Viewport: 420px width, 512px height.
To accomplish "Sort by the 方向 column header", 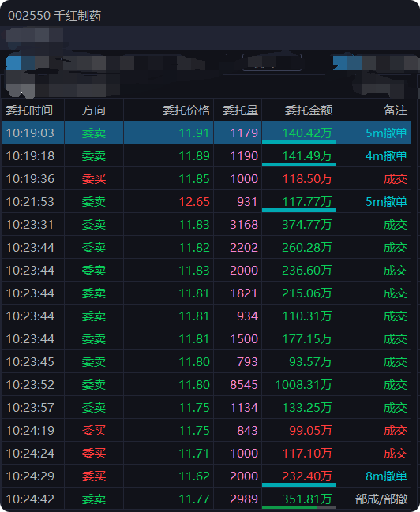I will pos(94,110).
